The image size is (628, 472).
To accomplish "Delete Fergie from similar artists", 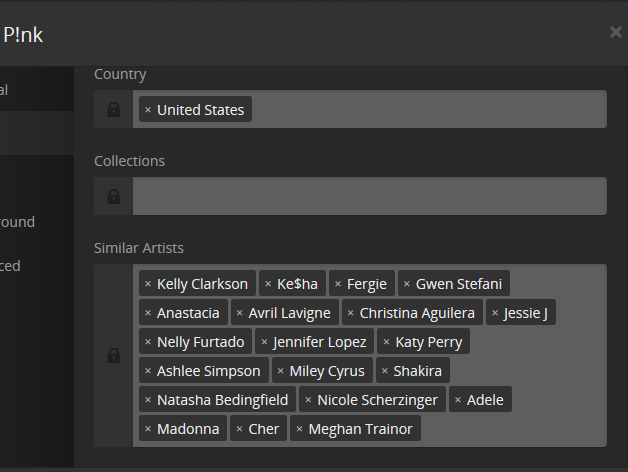I will (x=338, y=284).
